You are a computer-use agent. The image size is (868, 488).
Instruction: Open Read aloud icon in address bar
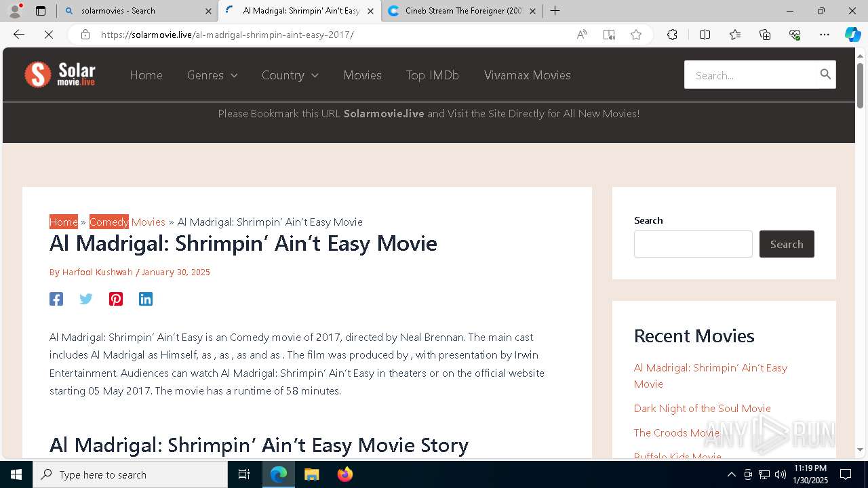coord(582,35)
